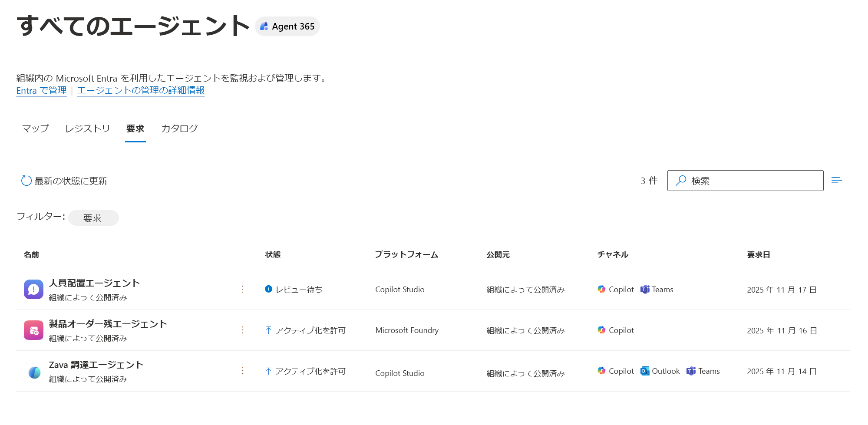Click the Outlook icon in Zava row

tap(645, 371)
